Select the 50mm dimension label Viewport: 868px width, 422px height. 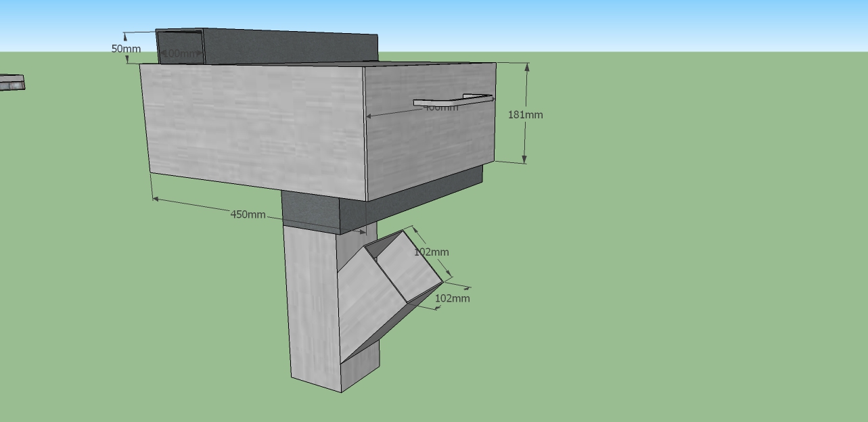pos(126,49)
